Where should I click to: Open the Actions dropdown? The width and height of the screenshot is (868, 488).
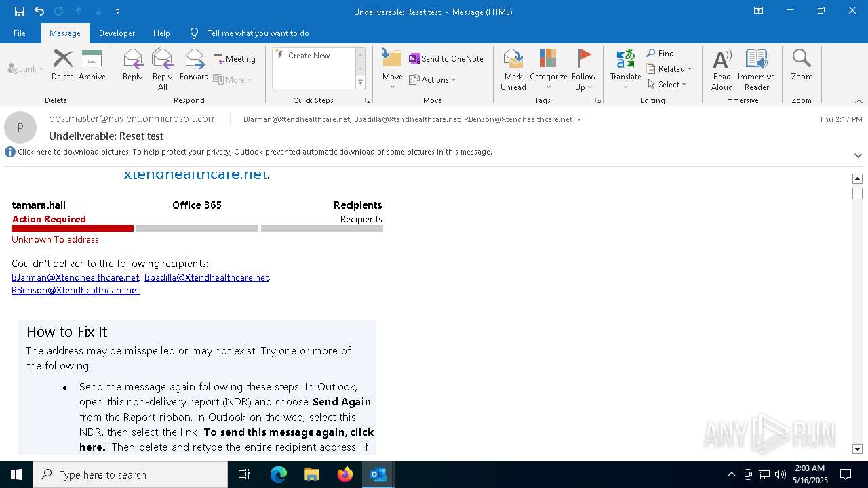433,79
